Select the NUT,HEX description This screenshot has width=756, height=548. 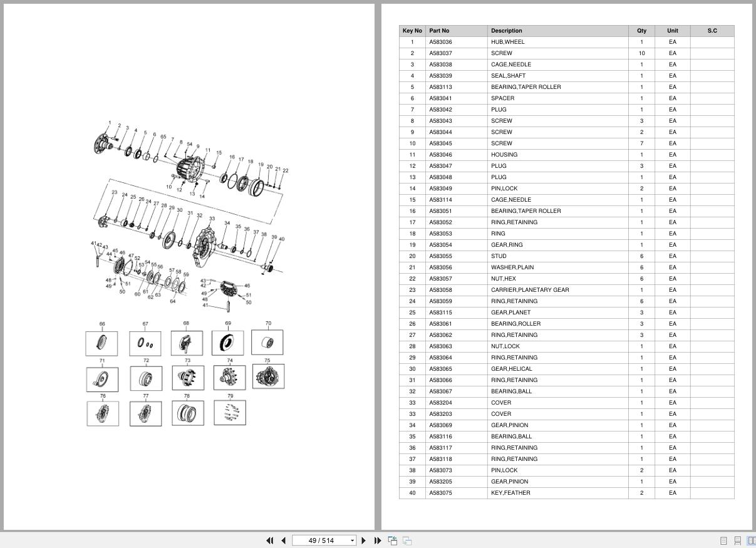504,279
